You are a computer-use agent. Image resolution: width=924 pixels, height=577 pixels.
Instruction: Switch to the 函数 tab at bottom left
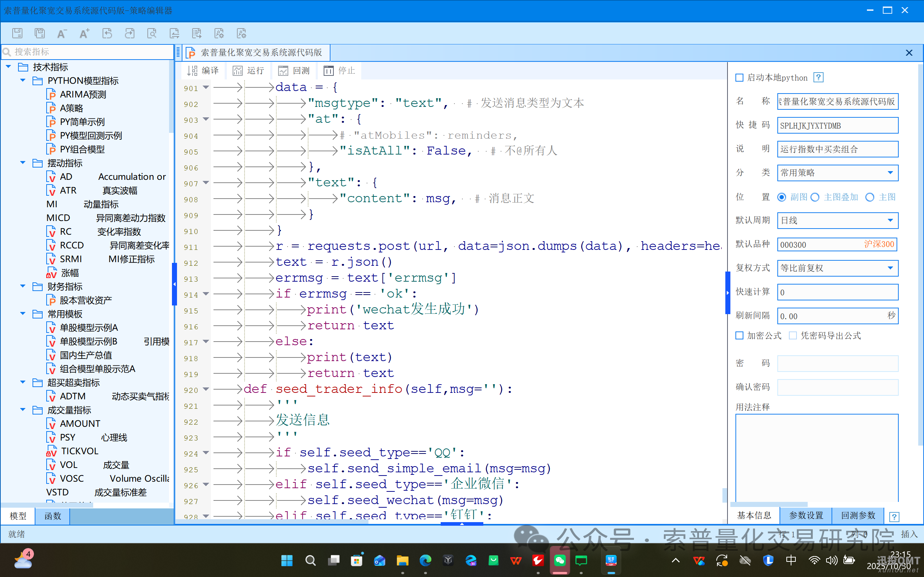pyautogui.click(x=52, y=516)
